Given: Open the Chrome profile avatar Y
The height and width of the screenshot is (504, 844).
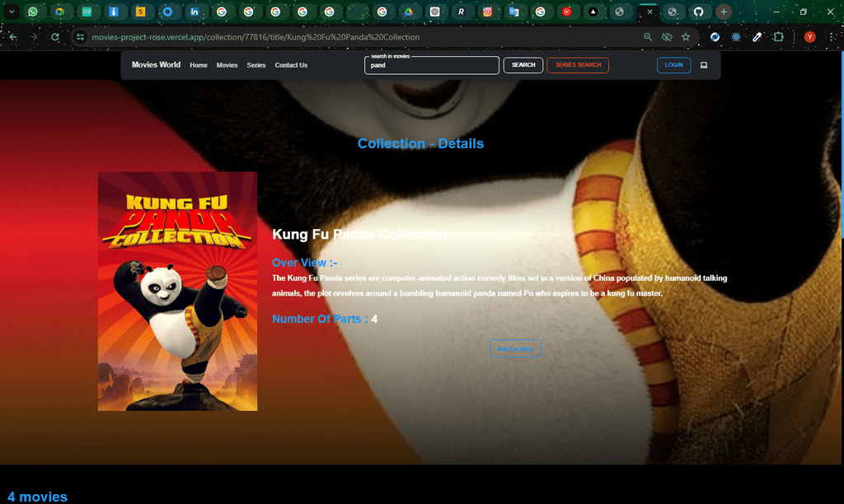Looking at the screenshot, I should [x=809, y=37].
